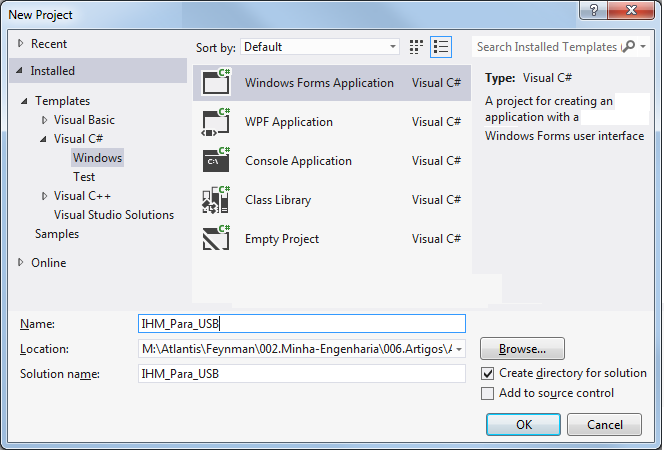Click the Recent label text
The height and width of the screenshot is (450, 664).
coord(49,44)
